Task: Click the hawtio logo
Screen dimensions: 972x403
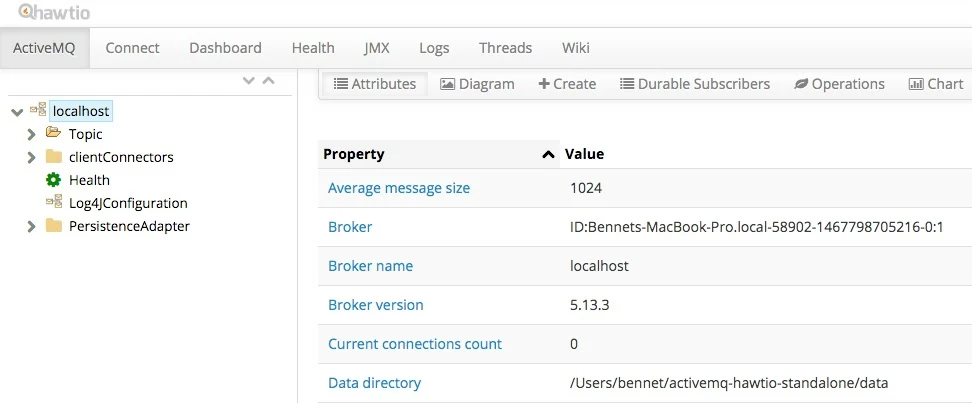Action: (54, 12)
